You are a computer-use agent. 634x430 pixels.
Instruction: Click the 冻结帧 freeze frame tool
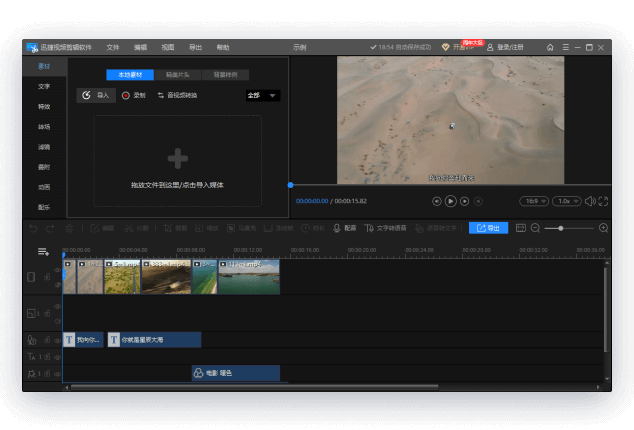pyautogui.click(x=278, y=229)
